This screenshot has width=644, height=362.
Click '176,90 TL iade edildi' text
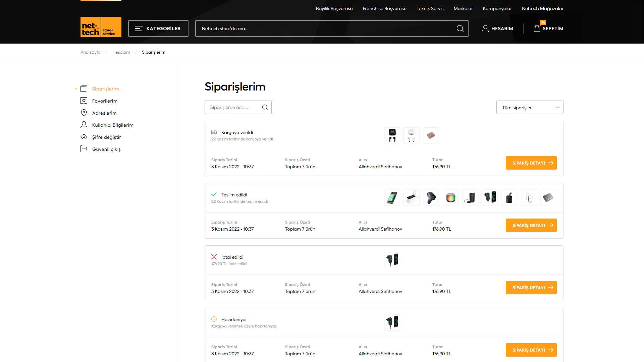229,264
